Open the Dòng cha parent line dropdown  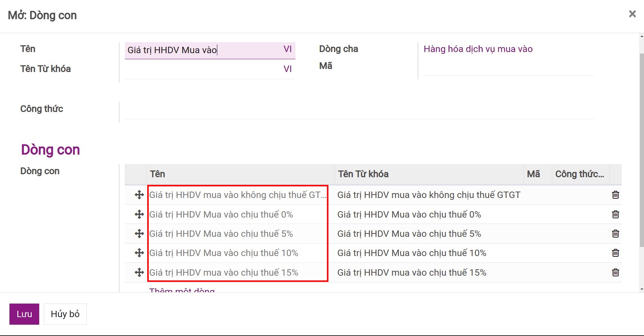click(508, 49)
